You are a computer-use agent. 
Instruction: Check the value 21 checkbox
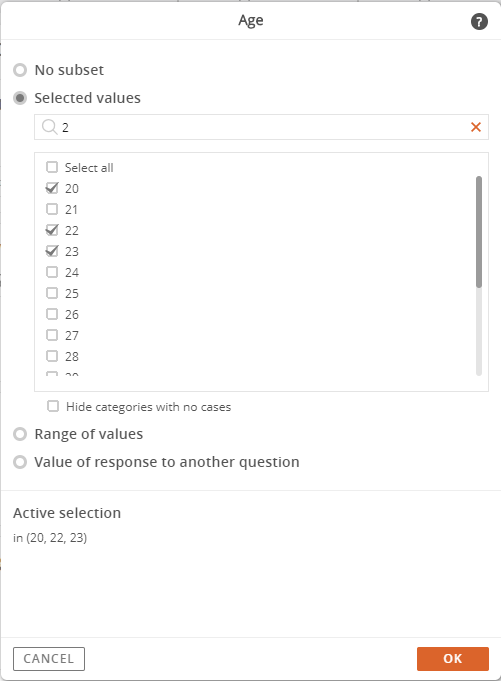click(52, 209)
